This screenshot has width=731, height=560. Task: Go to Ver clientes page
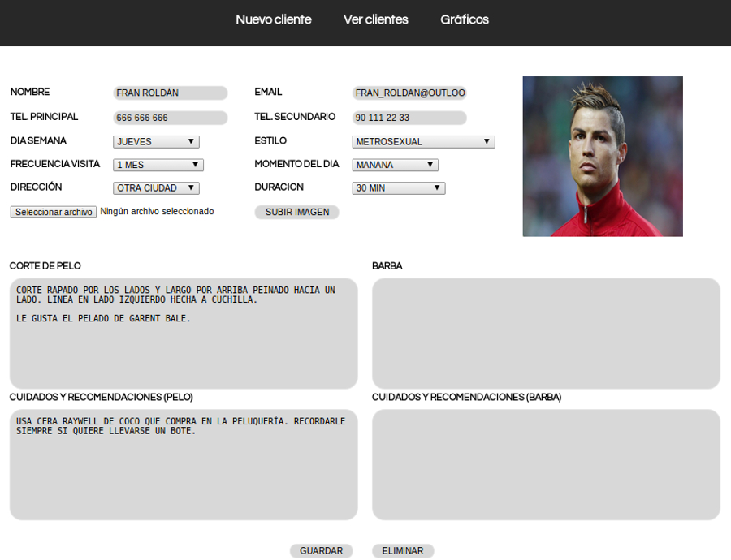tap(375, 19)
